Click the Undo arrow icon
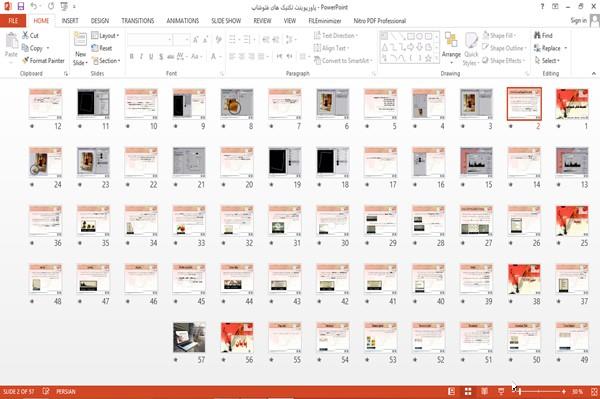600x399 pixels. (x=34, y=6)
